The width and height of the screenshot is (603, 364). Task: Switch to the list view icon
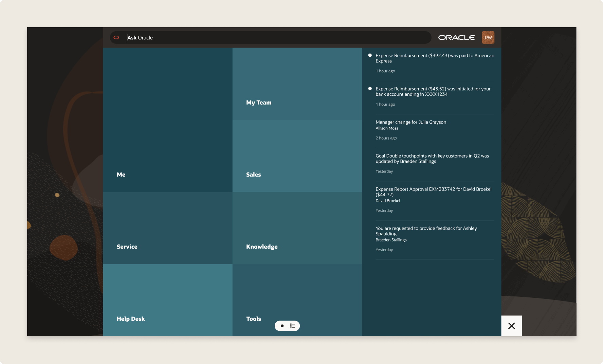[292, 326]
